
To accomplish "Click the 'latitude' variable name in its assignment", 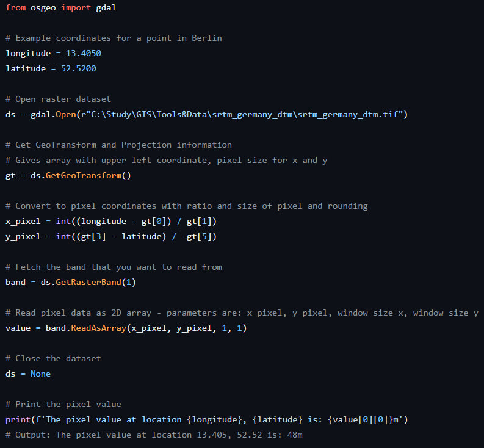I will (x=26, y=68).
